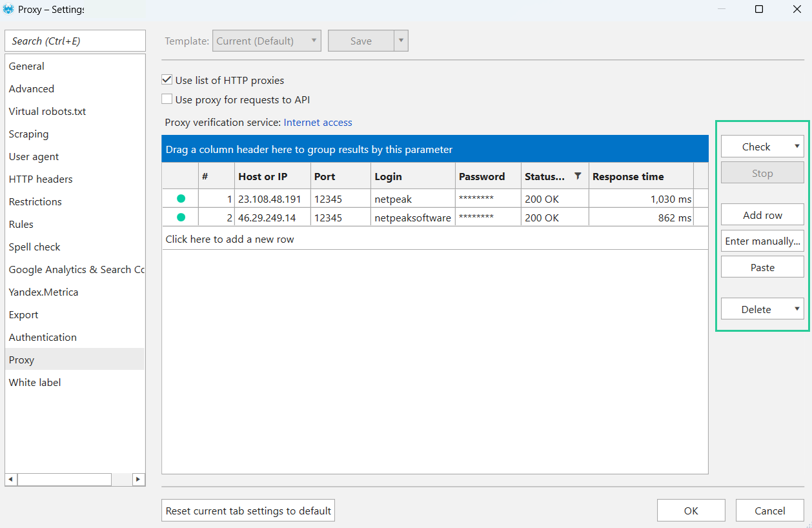Open the Template dropdown Current (Default)
Screen dimensions: 812x528
[267, 41]
